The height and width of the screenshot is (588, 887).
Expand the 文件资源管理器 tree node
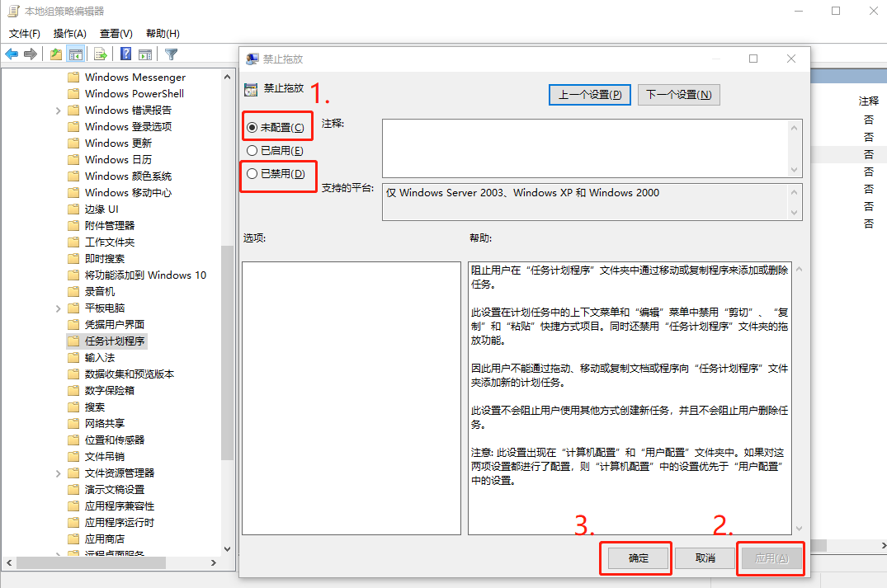[58, 473]
